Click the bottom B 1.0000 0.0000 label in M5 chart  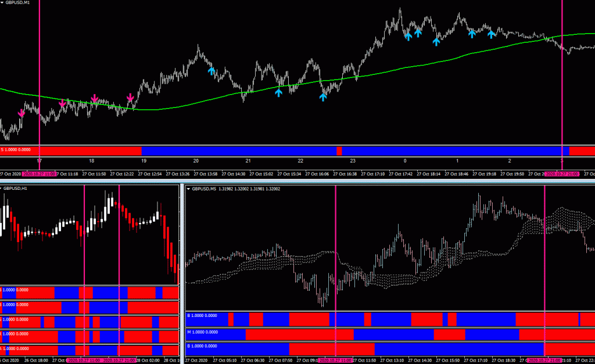tap(202, 346)
